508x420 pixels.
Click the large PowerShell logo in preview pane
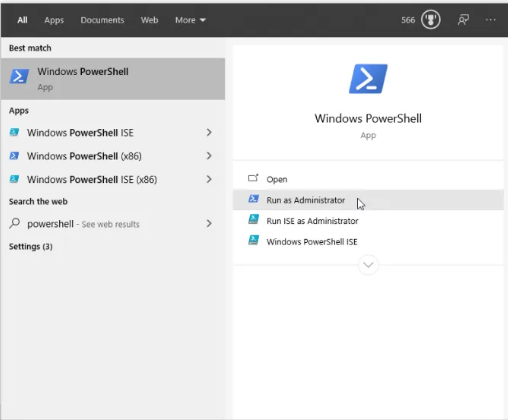point(368,79)
